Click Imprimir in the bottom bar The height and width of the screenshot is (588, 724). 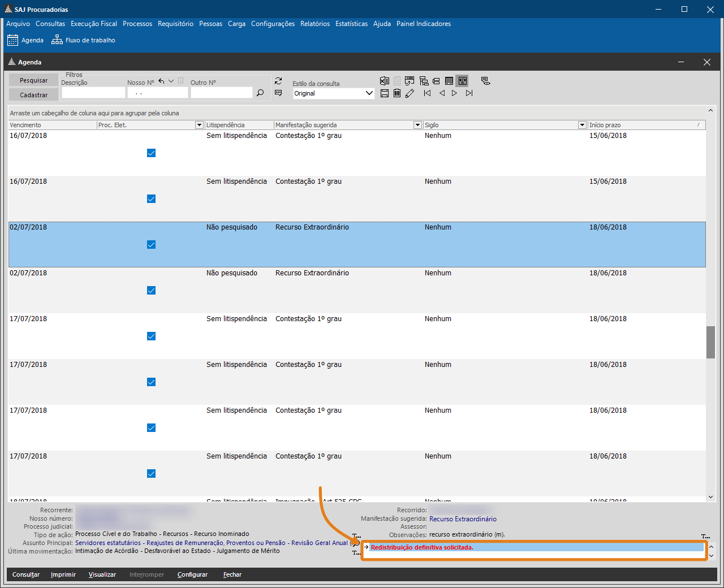coord(63,574)
